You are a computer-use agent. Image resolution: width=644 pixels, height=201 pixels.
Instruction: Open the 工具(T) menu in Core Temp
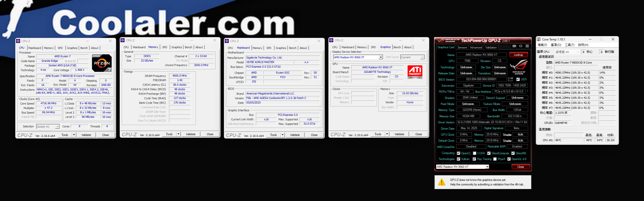pos(570,45)
